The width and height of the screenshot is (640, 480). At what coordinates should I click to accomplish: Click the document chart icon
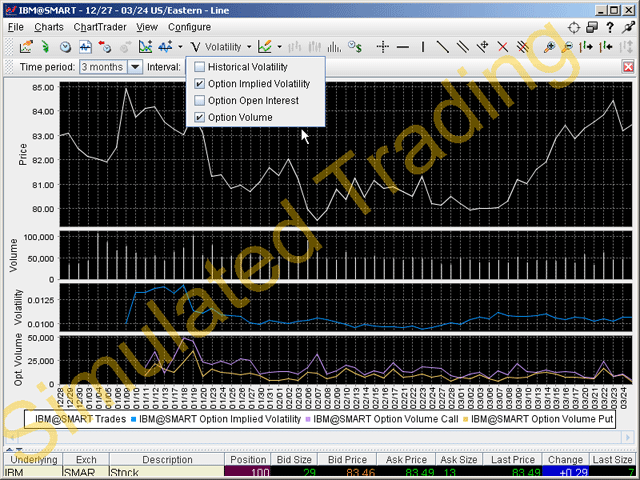[85, 47]
